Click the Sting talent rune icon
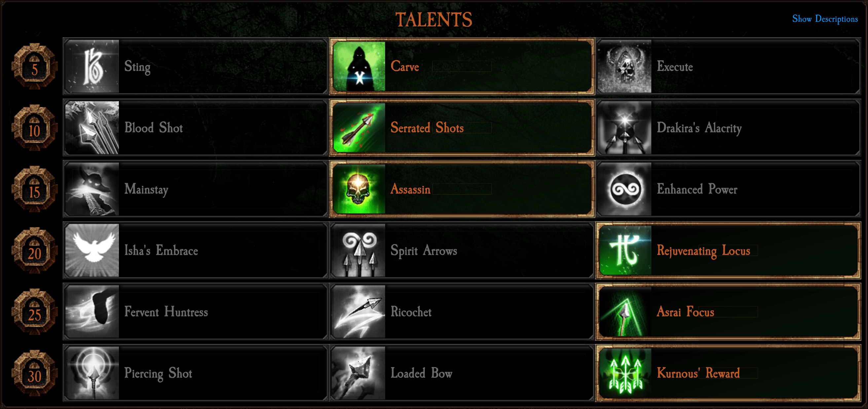The image size is (868, 409). [92, 66]
